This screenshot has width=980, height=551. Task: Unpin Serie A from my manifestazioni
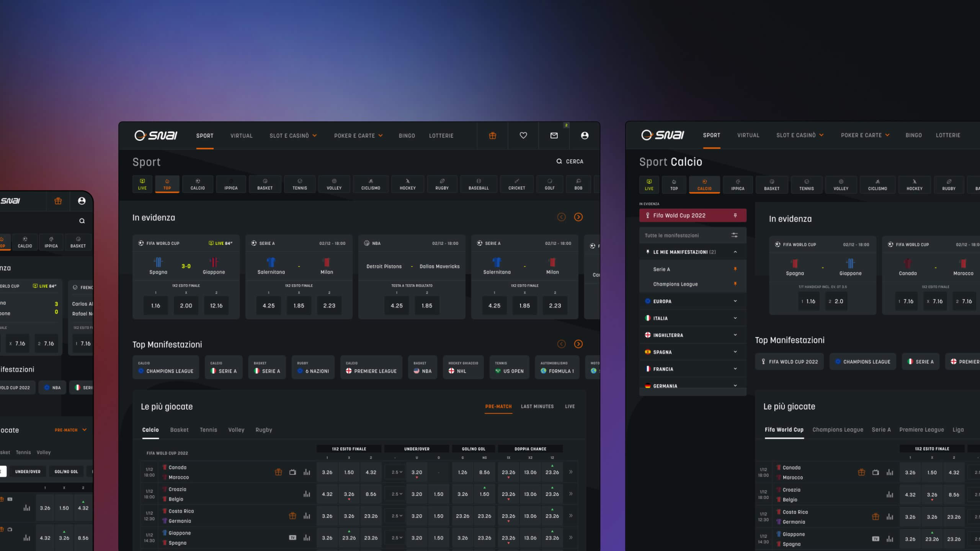(x=735, y=269)
